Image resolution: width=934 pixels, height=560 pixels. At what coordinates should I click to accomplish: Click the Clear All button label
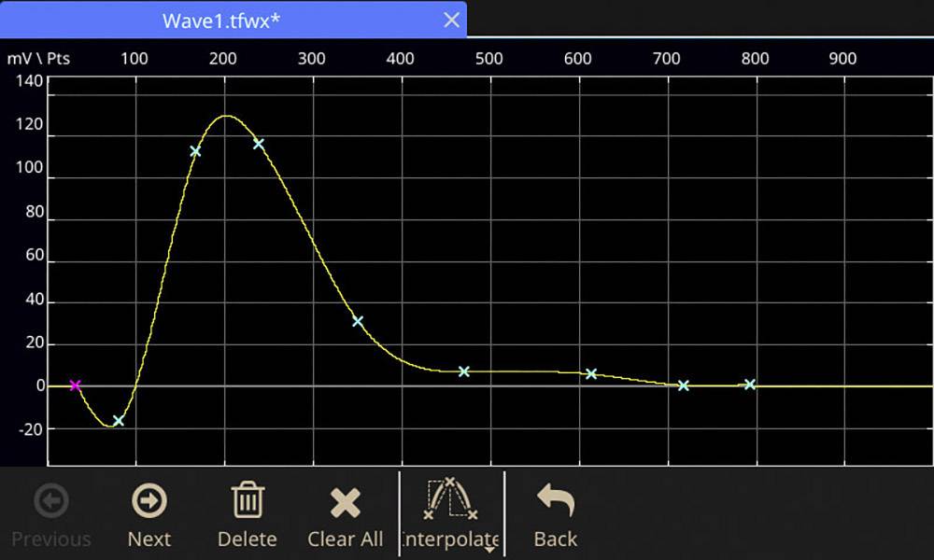pyautogui.click(x=346, y=539)
